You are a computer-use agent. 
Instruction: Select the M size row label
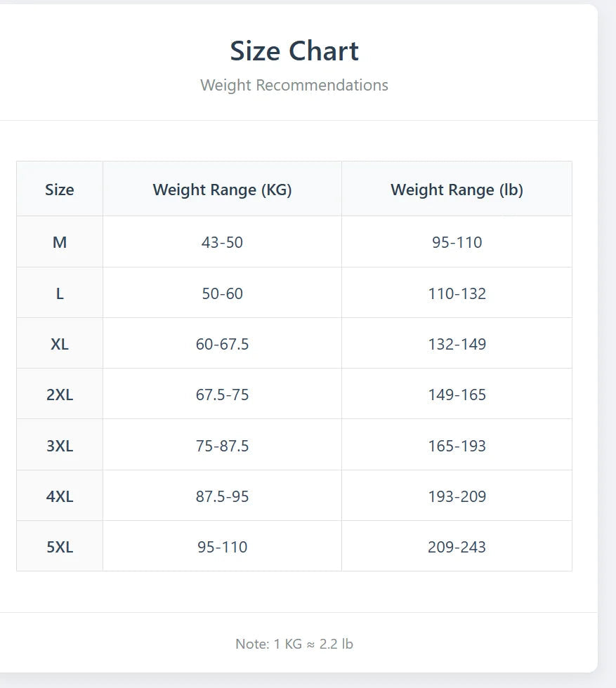click(x=60, y=242)
